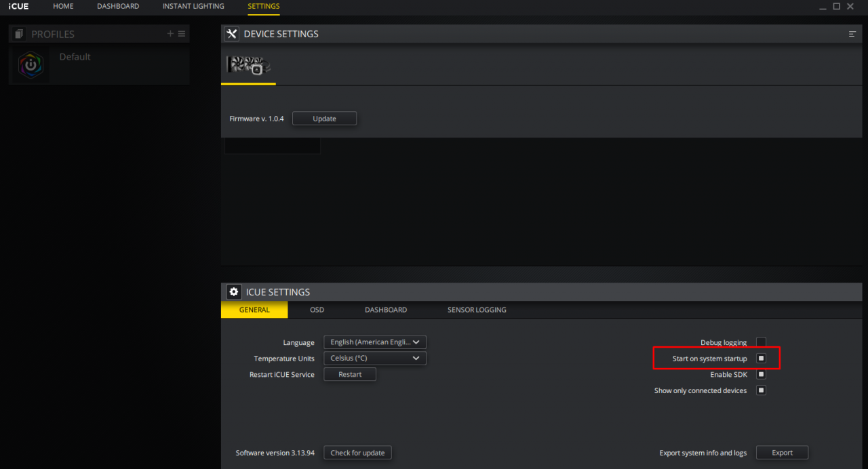Select the cooler device thumbnail
This screenshot has height=469, width=868.
(248, 65)
